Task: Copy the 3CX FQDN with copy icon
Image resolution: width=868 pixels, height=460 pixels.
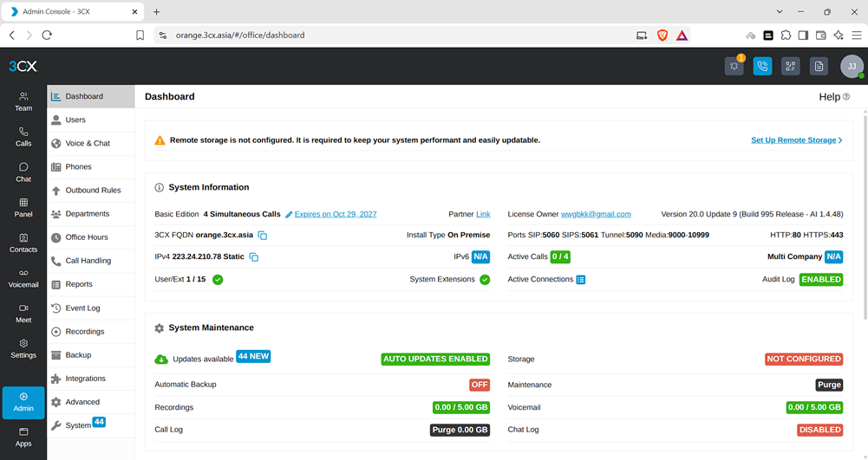Action: (x=263, y=236)
